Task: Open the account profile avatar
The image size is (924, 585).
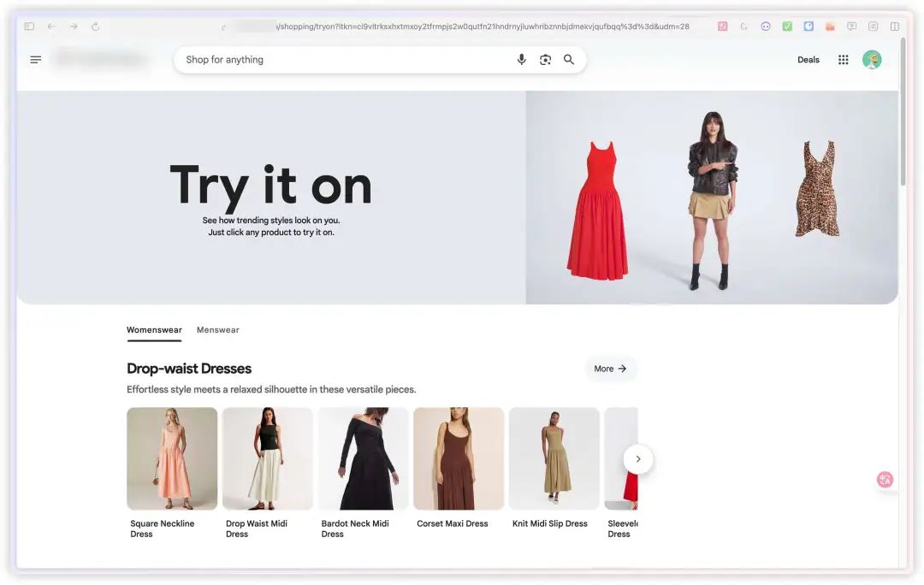Action: point(872,60)
